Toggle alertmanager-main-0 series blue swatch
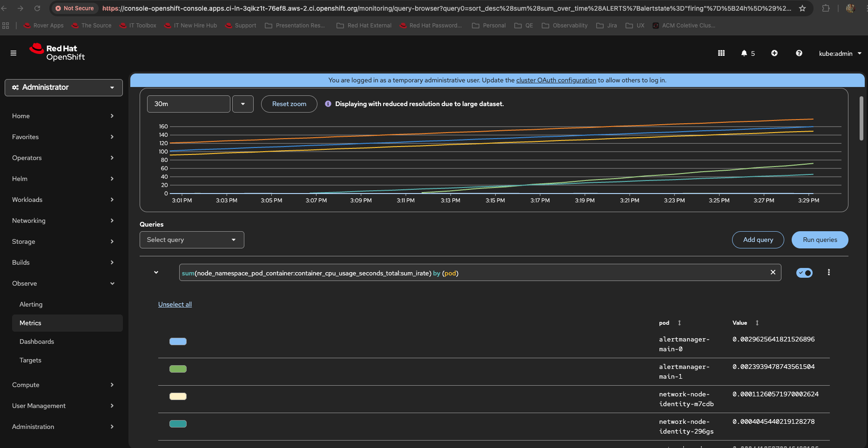868x448 pixels. click(x=178, y=341)
